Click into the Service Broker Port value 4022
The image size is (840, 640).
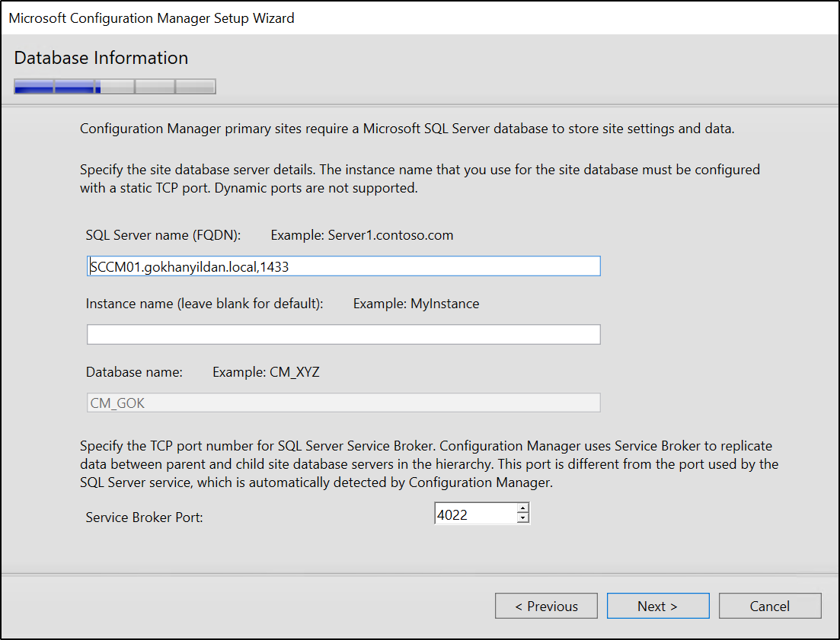coord(475,514)
